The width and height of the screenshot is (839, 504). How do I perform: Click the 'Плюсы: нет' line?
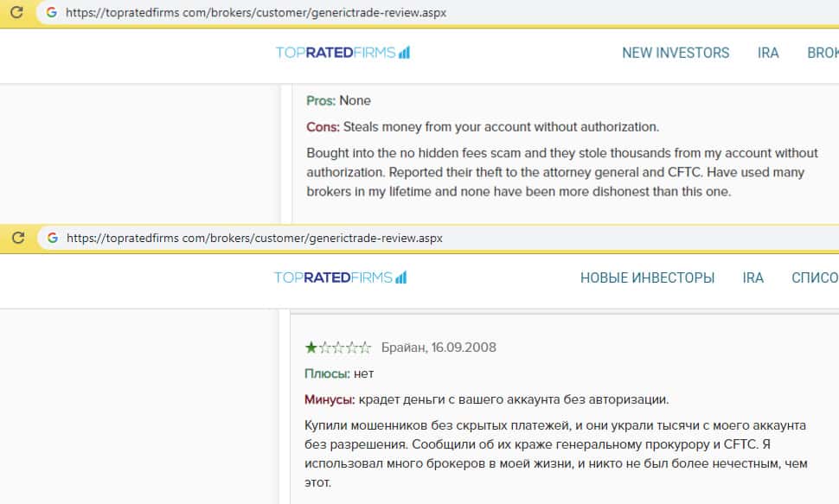coord(339,373)
